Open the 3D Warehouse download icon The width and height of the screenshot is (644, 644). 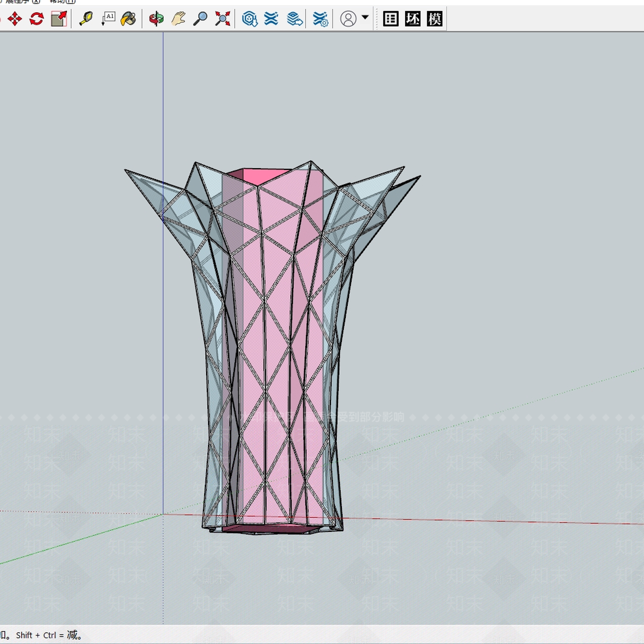click(250, 19)
